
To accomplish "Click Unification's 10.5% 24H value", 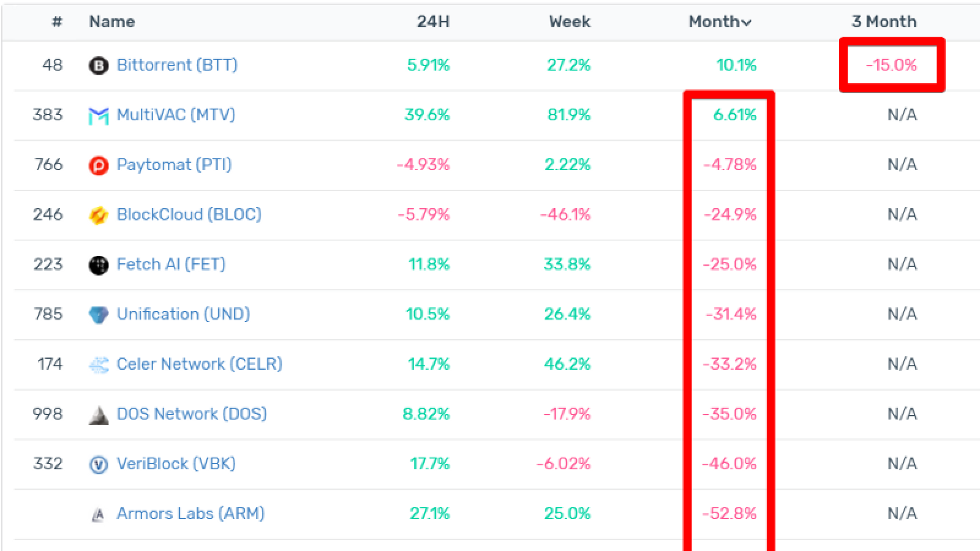I will pyautogui.click(x=428, y=314).
